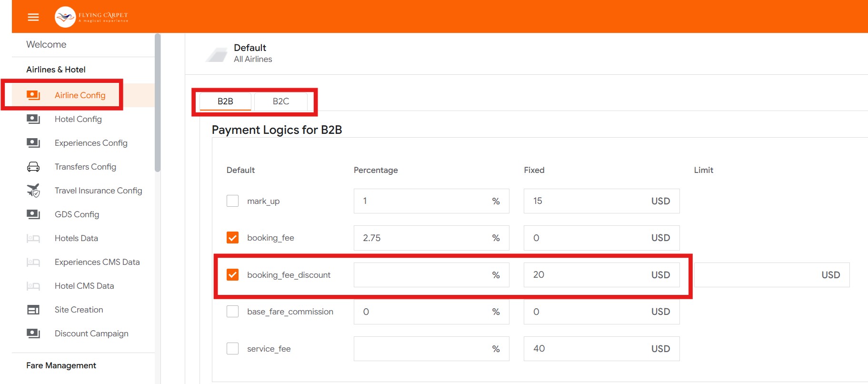Click the Hotels Data bed icon

33,238
